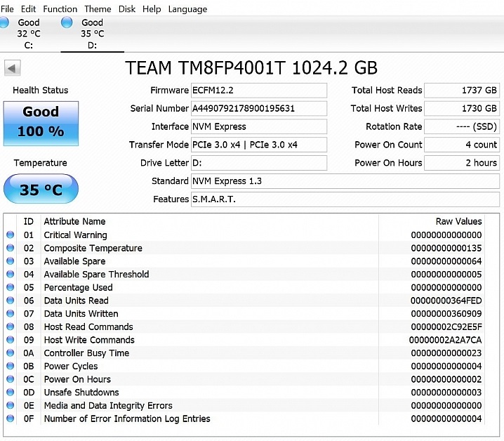Click the status orb for Unsafe Shutdowns
This screenshot has width=504, height=441.
[11, 393]
